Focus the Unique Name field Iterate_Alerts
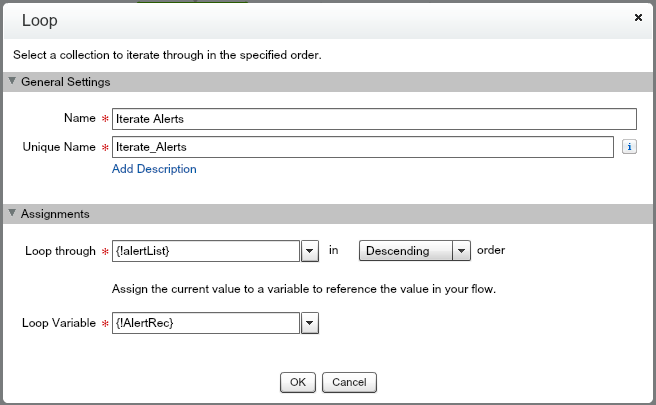Image resolution: width=656 pixels, height=405 pixels. click(363, 147)
